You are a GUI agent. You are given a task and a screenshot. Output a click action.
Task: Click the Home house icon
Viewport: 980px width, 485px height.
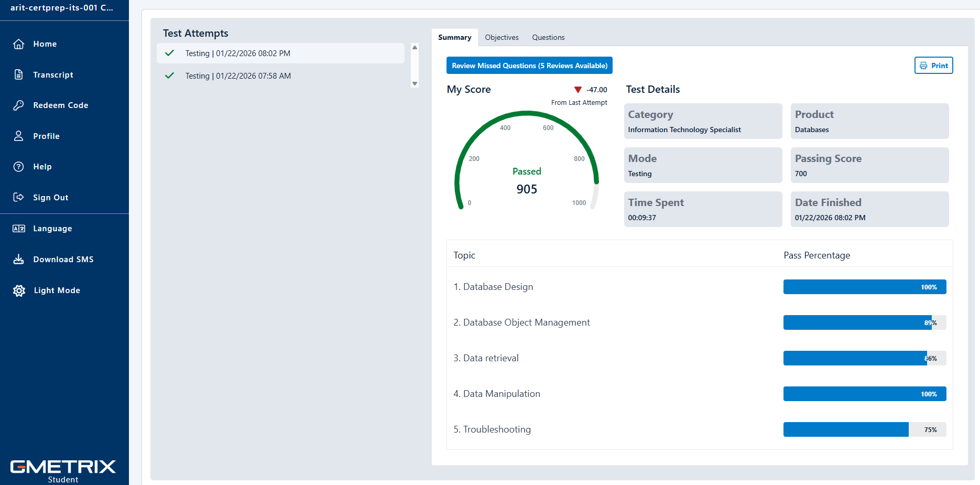tap(19, 44)
